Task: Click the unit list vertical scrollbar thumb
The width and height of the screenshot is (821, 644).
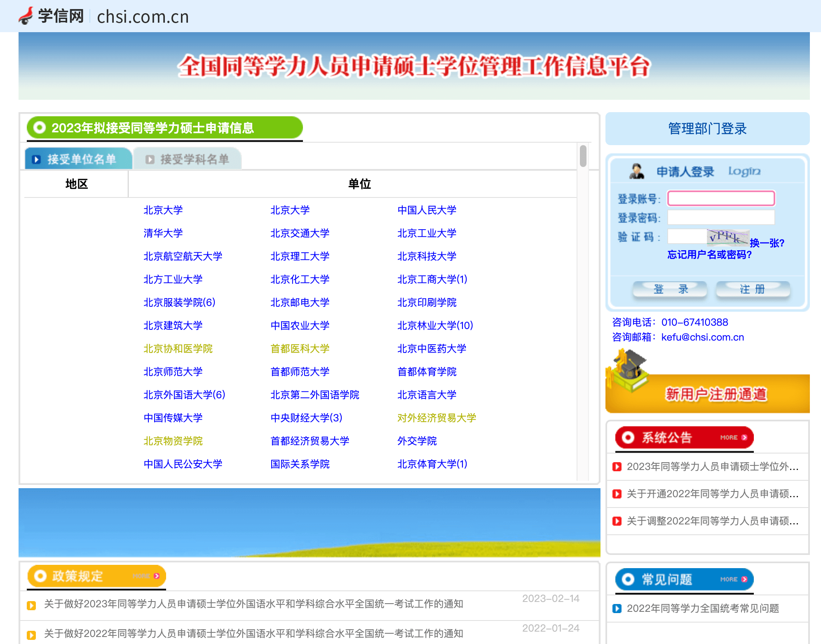Action: (x=583, y=156)
